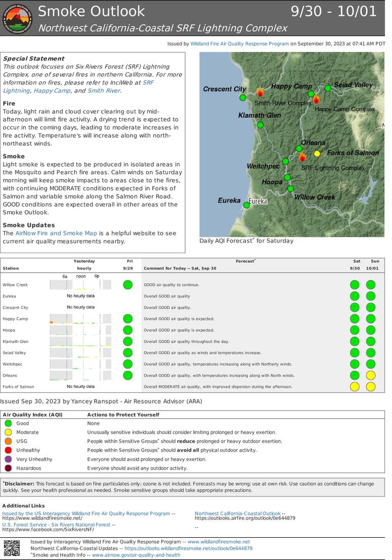Select the Weitchpec green marker on map

285,162
